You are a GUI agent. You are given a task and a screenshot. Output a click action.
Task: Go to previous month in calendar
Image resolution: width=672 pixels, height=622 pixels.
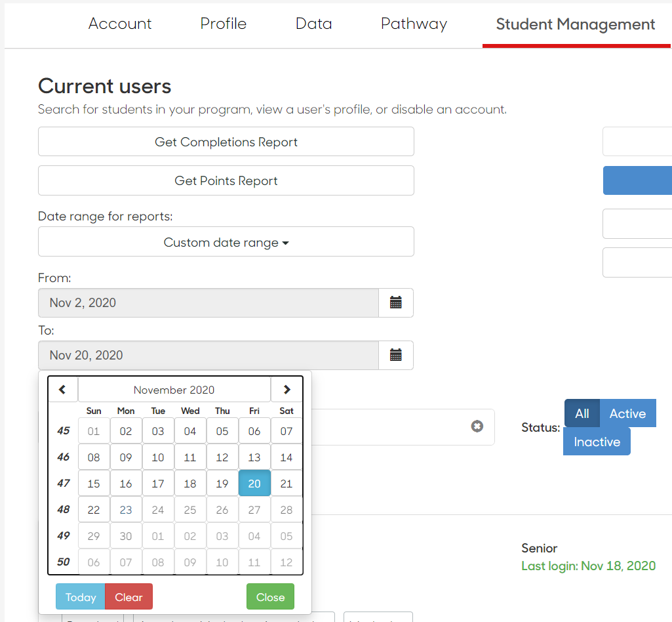pyautogui.click(x=62, y=390)
